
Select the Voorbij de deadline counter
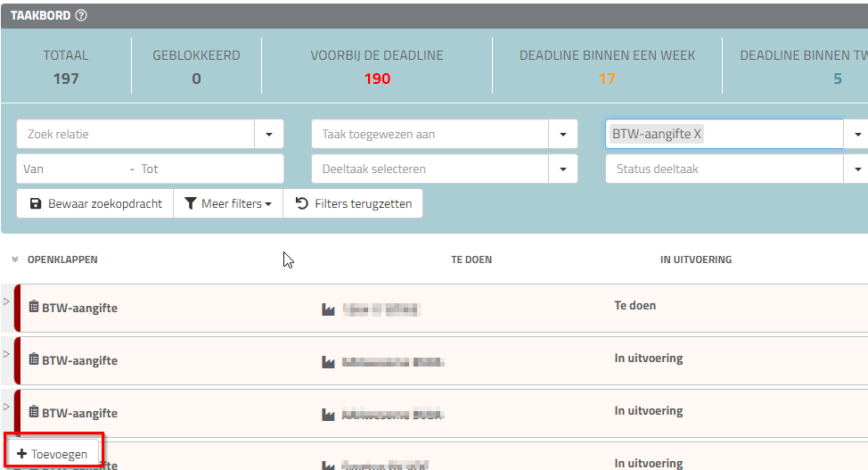pos(376,68)
